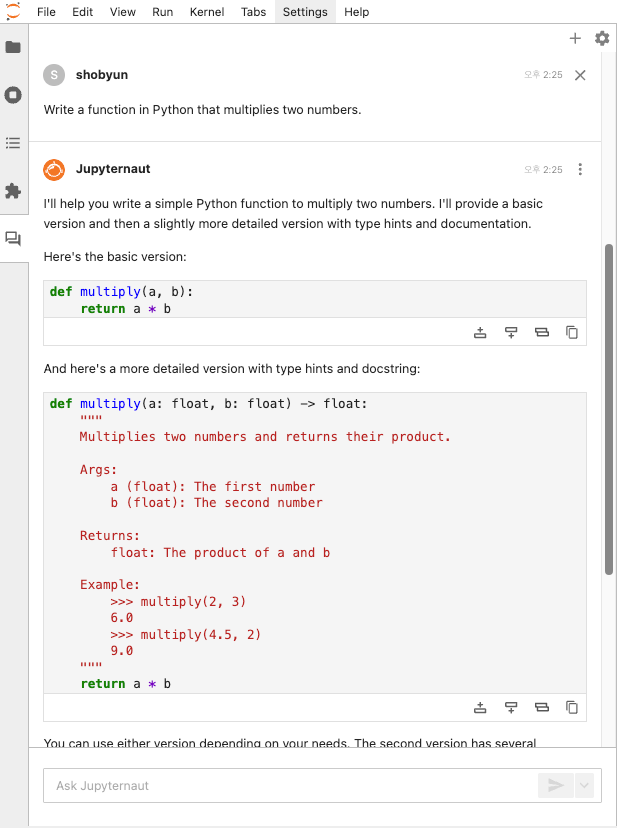Dismiss shobyun's message with the X

pos(580,74)
